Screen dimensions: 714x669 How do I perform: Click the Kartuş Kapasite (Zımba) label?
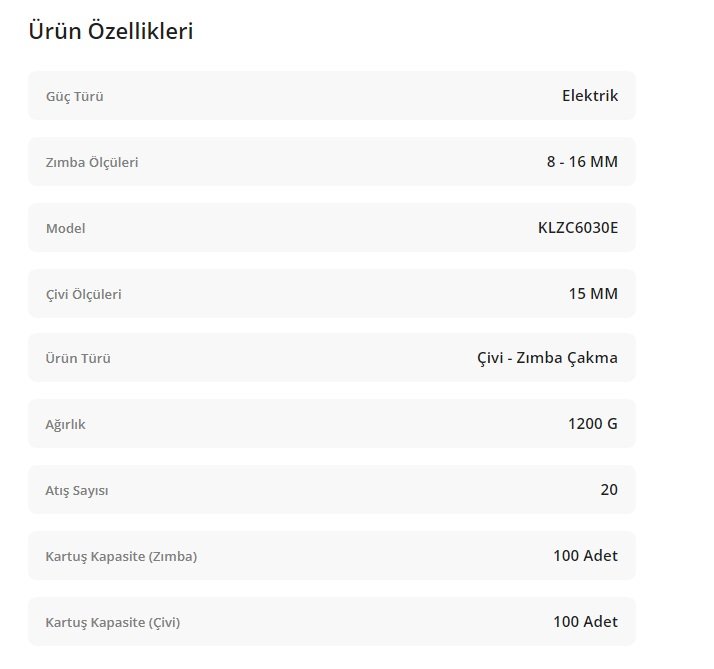click(121, 556)
